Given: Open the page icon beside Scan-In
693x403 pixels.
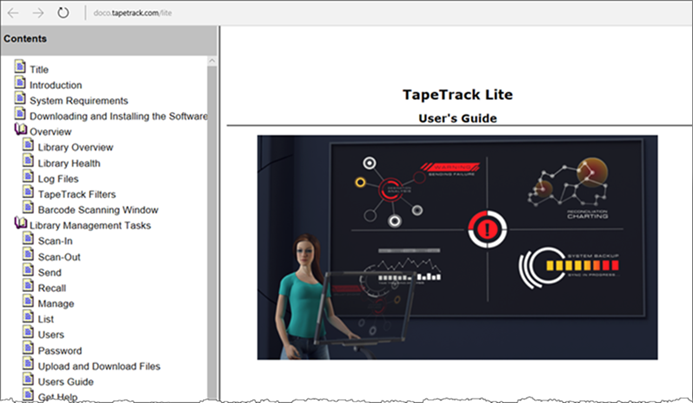Looking at the screenshot, I should (28, 239).
